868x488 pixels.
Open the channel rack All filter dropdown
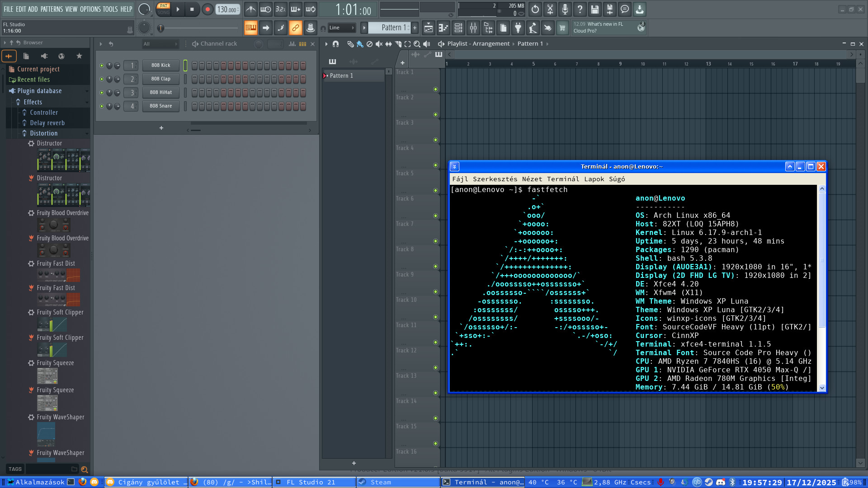tap(160, 44)
